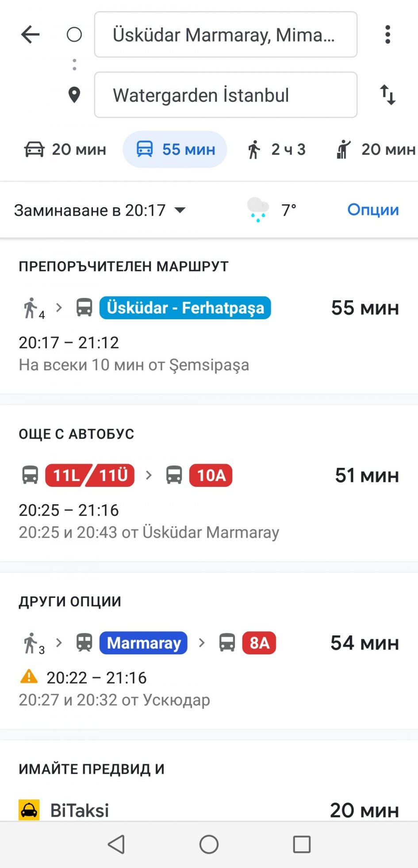Image resolution: width=418 pixels, height=868 pixels.
Task: Tap the weather rain cloud icon
Action: click(x=258, y=210)
